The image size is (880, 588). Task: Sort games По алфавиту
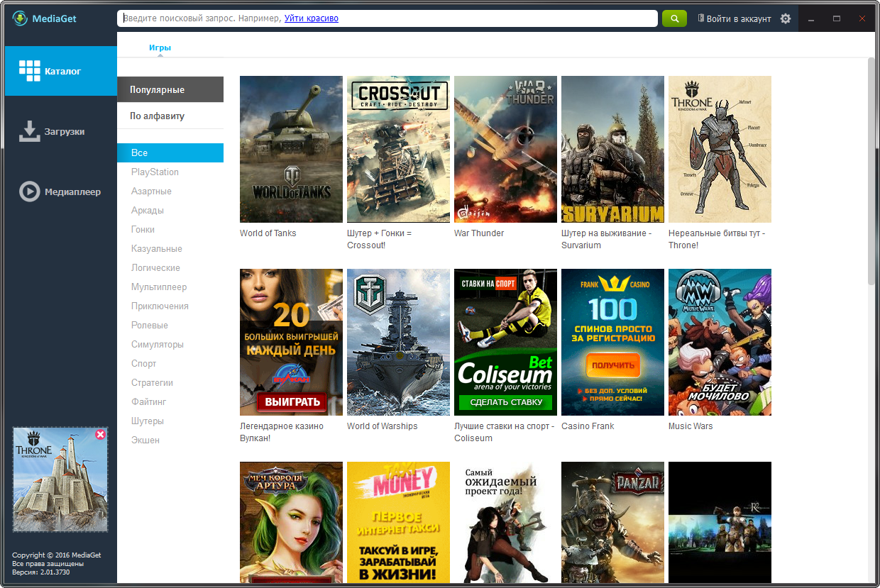click(x=170, y=116)
